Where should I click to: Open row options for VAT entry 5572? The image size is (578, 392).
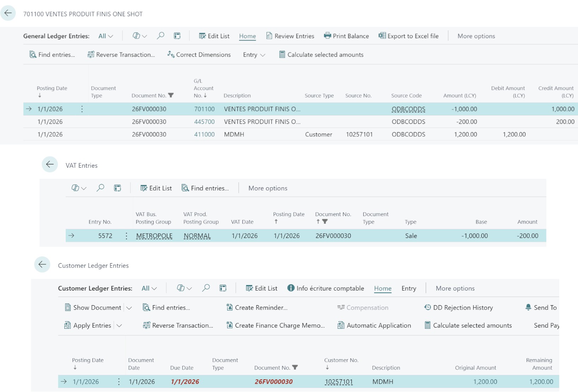[126, 236]
